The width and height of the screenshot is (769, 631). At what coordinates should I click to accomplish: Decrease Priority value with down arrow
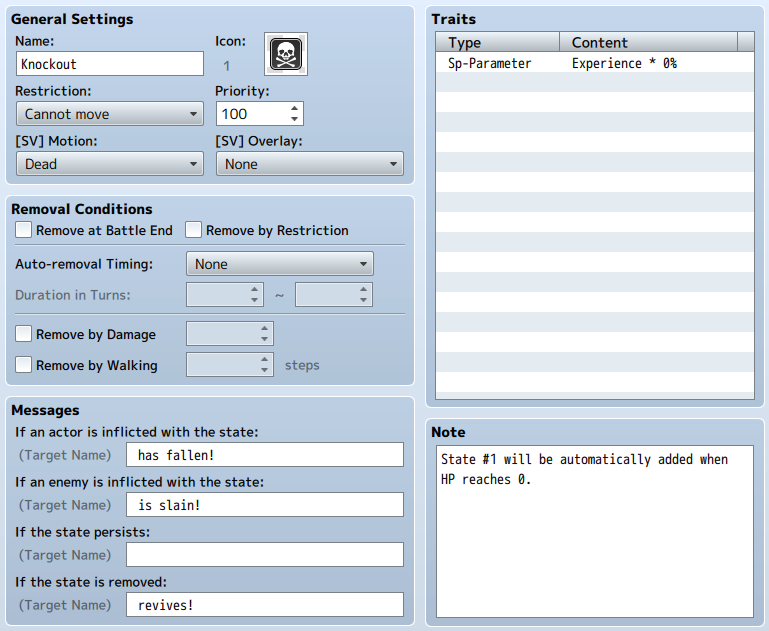click(x=294, y=119)
